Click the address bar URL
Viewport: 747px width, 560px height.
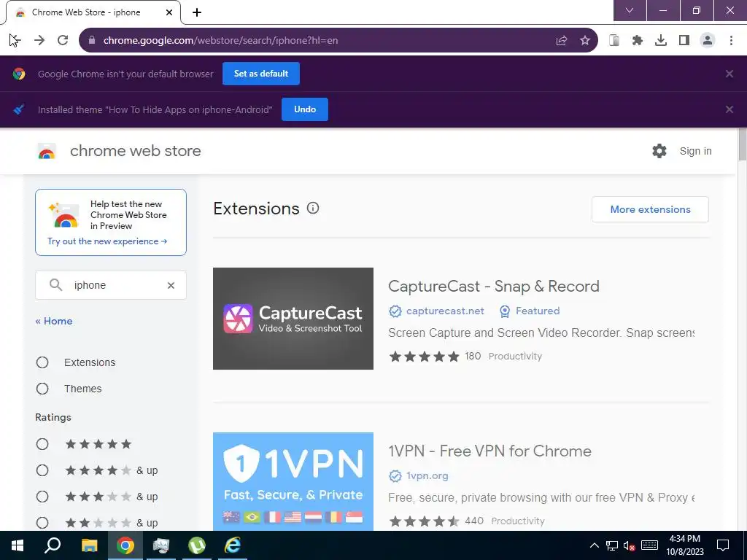(220, 41)
